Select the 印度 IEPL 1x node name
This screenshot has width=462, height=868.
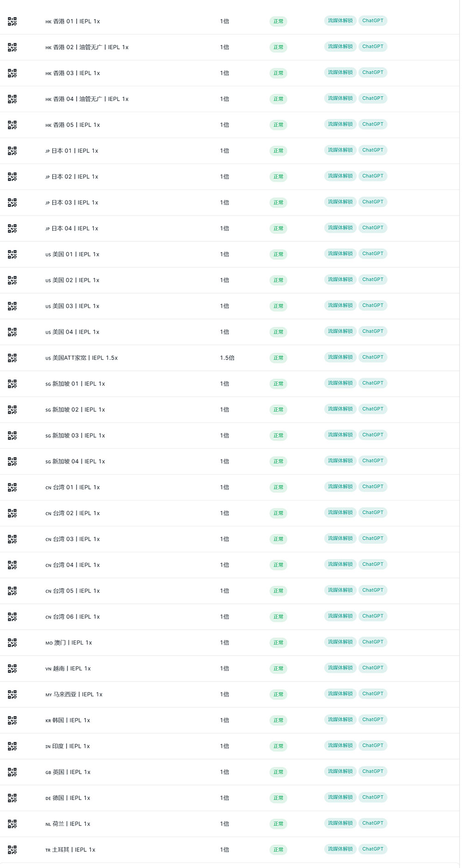[x=67, y=746]
